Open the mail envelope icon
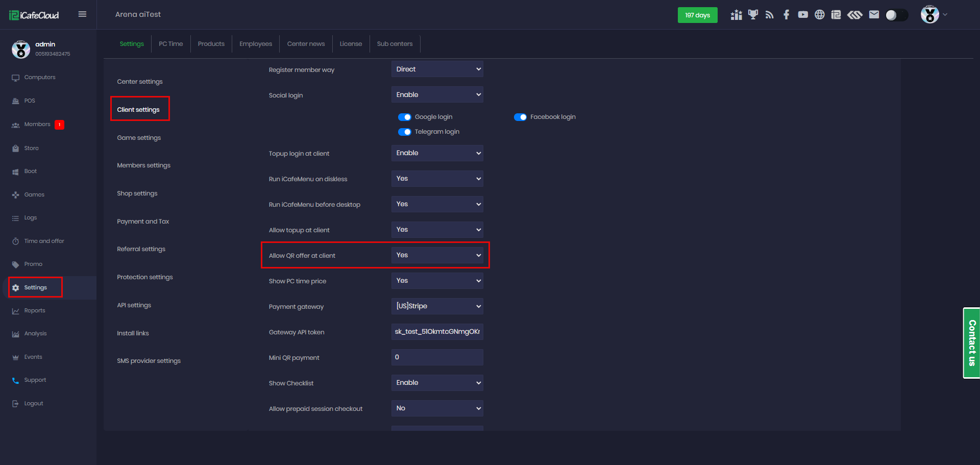Image resolution: width=980 pixels, height=465 pixels. (874, 15)
